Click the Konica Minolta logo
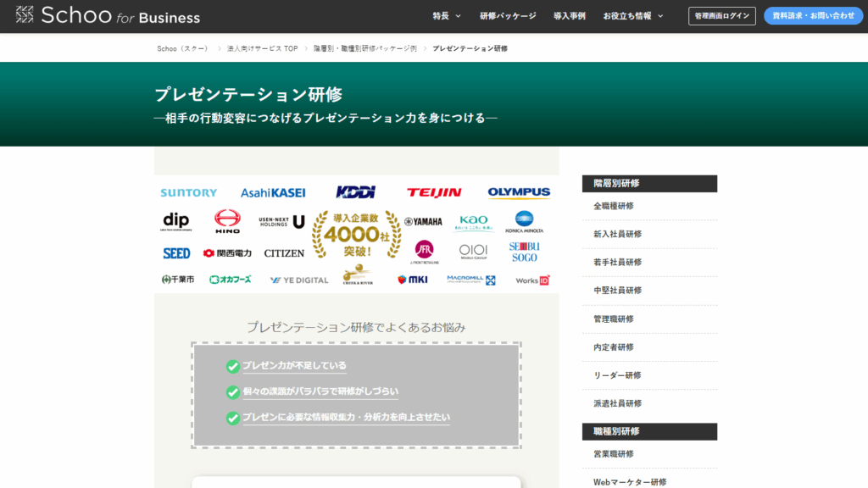 pyautogui.click(x=524, y=222)
